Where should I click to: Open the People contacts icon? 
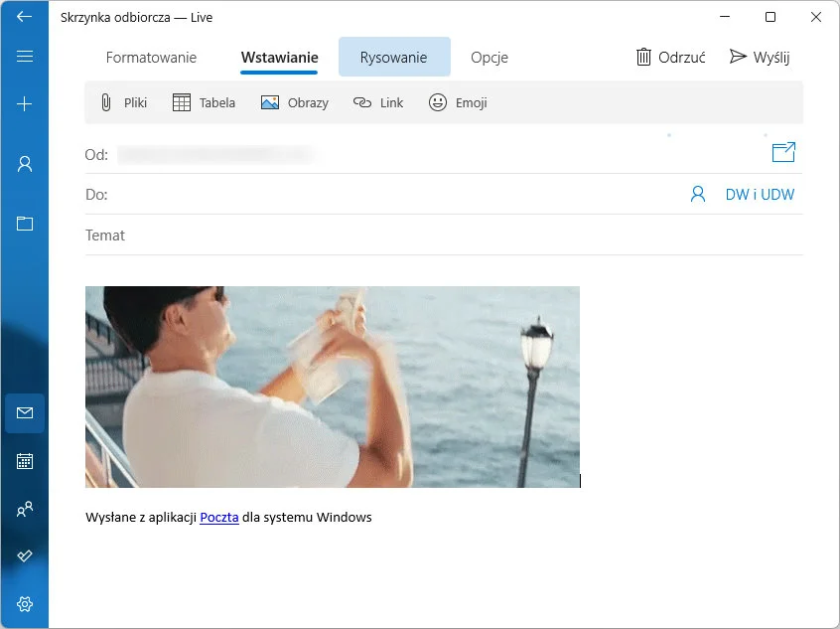coord(25,509)
